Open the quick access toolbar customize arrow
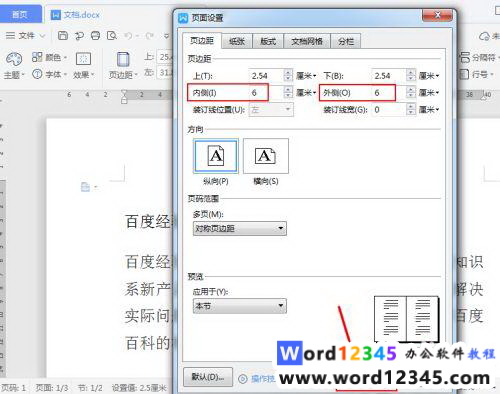The image size is (500, 394). coord(166,36)
